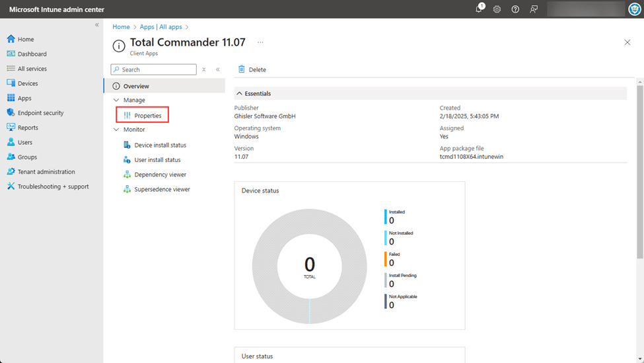
Task: Select the Overview menu item
Action: tap(136, 86)
